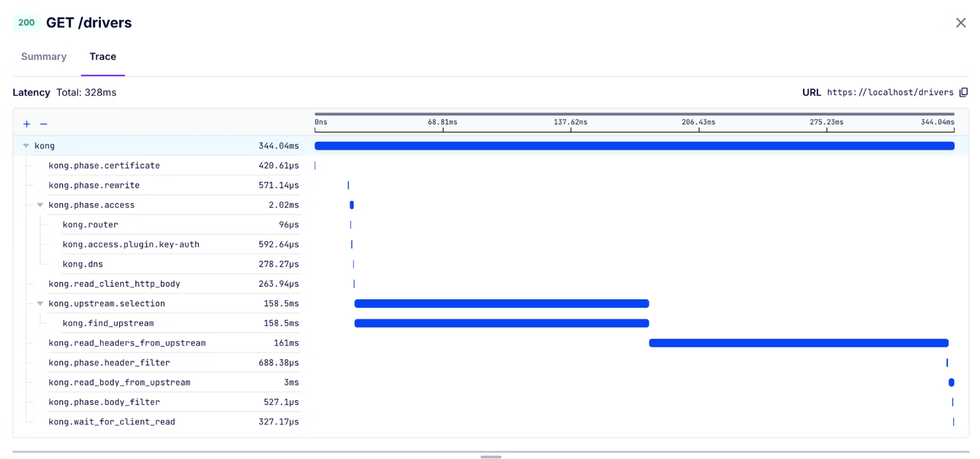980x459 pixels.
Task: Collapse kong.upstream.selection span
Action: coord(40,303)
